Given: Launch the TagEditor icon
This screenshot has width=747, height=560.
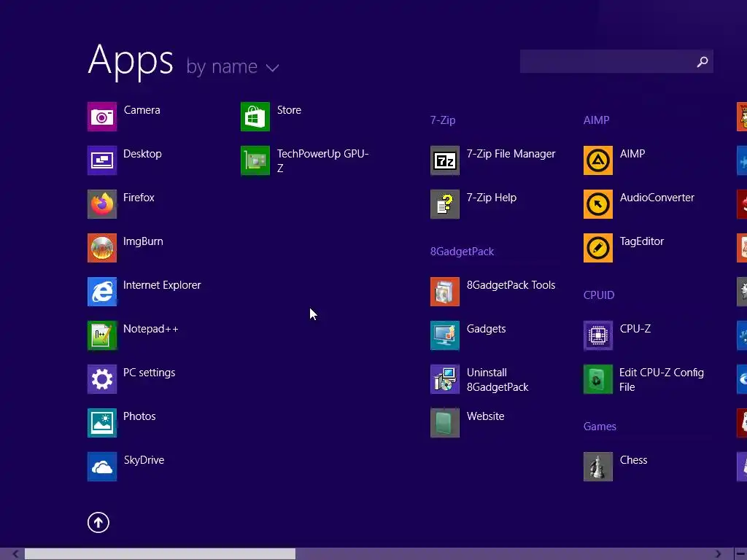Looking at the screenshot, I should [598, 248].
